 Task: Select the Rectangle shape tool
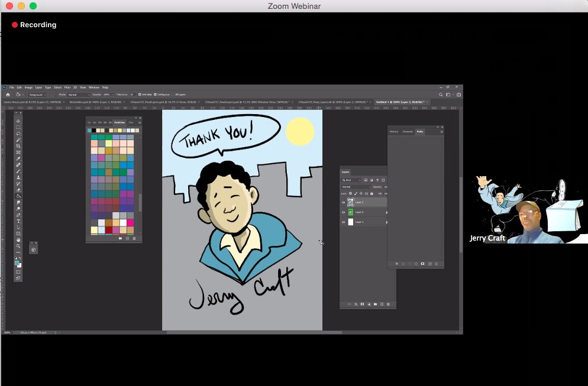[x=18, y=233]
